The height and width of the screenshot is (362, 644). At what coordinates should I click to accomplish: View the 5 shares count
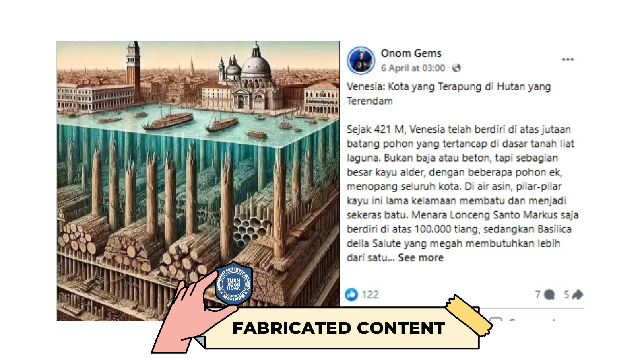coord(566,295)
